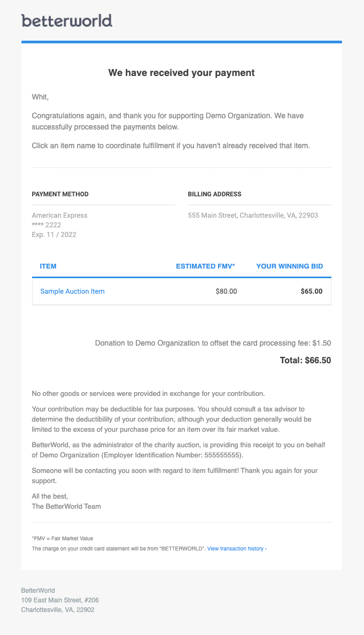This screenshot has height=635, width=364.
Task: Click the ITEM column header
Action: 48,266
